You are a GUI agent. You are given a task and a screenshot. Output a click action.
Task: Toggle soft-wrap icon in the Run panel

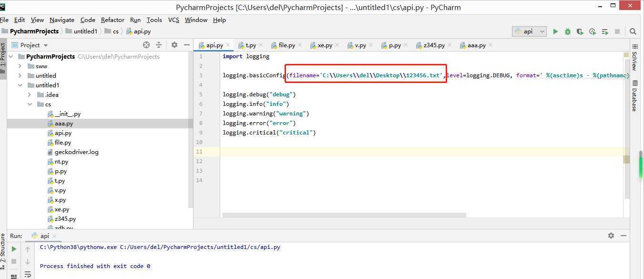[28, 274]
